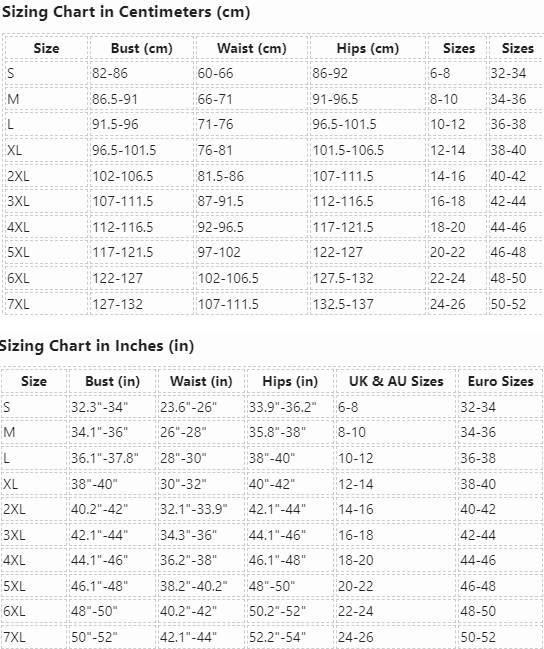Screen dimensions: 544x649
Task: Click the Hips (cm) column header
Action: [x=368, y=48]
